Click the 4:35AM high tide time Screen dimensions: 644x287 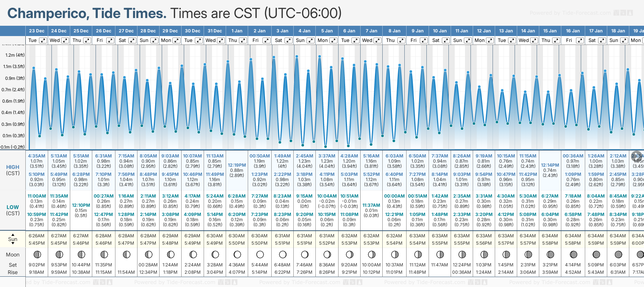(36, 156)
